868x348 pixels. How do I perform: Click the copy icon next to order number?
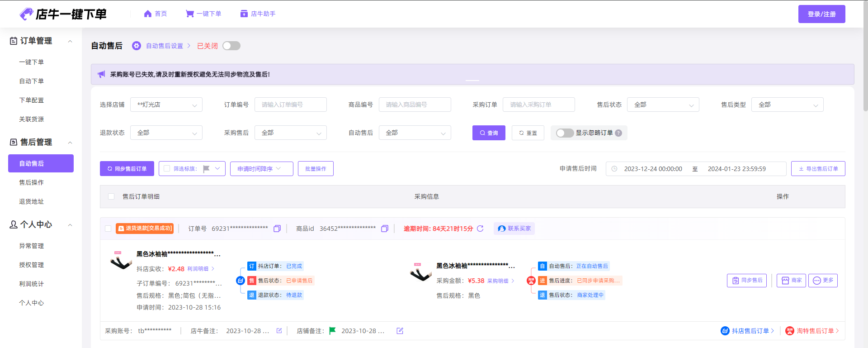point(277,229)
